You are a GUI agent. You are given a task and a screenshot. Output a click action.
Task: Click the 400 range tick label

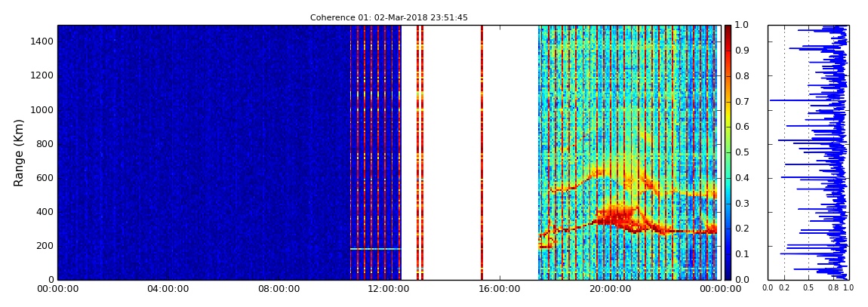(45, 212)
